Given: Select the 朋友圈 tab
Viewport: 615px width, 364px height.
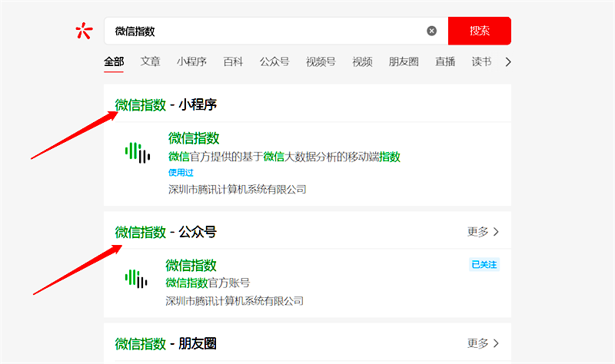Looking at the screenshot, I should [404, 61].
